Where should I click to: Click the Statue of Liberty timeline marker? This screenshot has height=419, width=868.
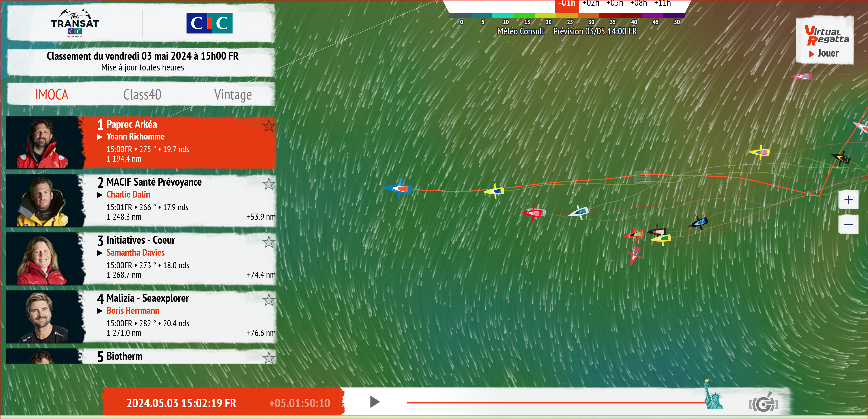(713, 395)
